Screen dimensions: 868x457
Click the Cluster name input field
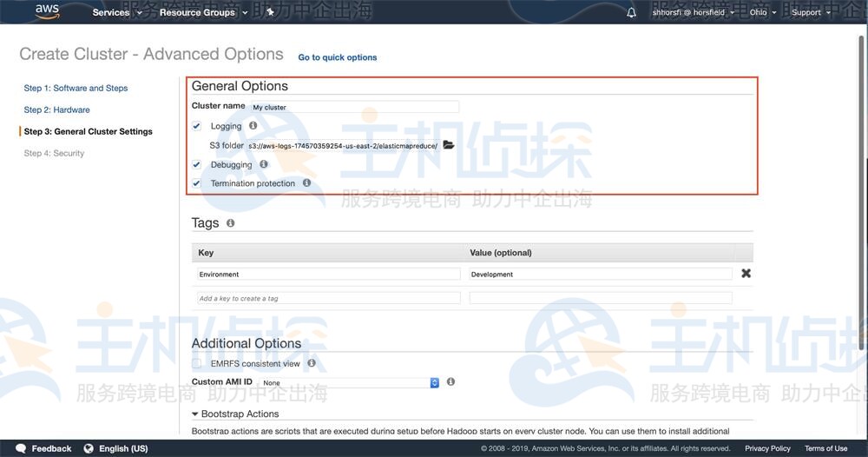[x=353, y=107]
